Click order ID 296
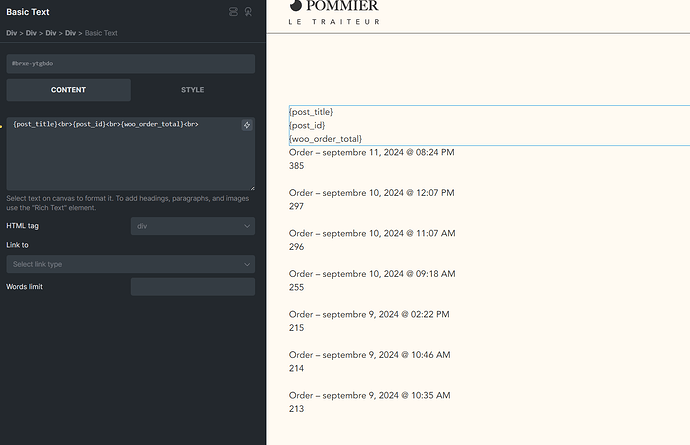The height and width of the screenshot is (445, 690). pyautogui.click(x=297, y=247)
